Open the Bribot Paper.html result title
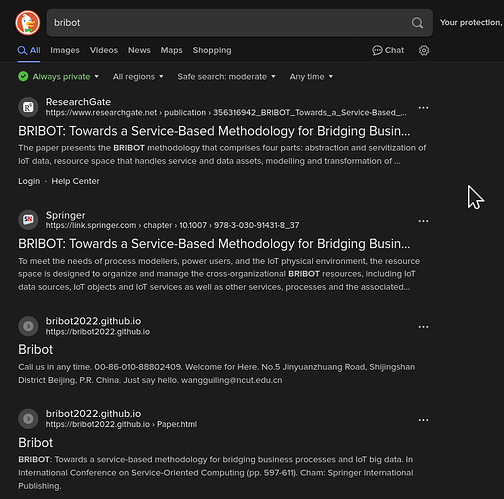The image size is (504, 499). coord(35,443)
